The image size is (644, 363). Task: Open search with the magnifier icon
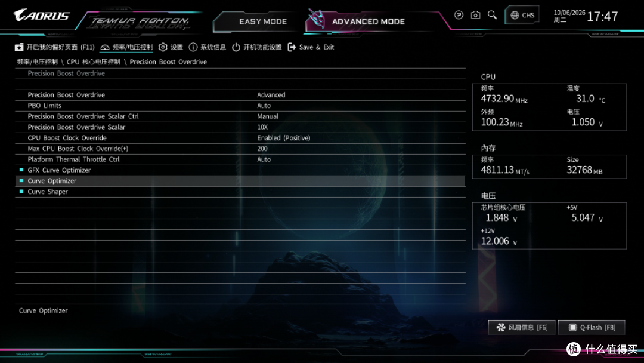click(492, 15)
